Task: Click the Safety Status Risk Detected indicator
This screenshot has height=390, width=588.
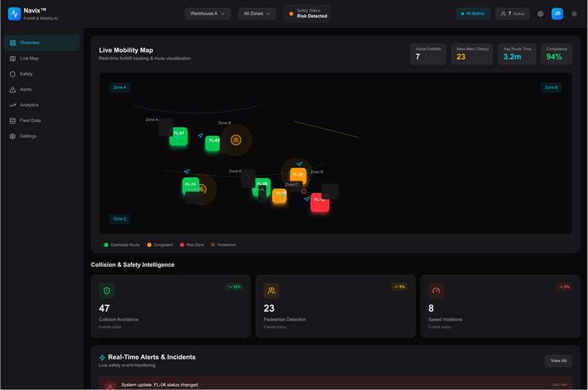Action: click(307, 14)
